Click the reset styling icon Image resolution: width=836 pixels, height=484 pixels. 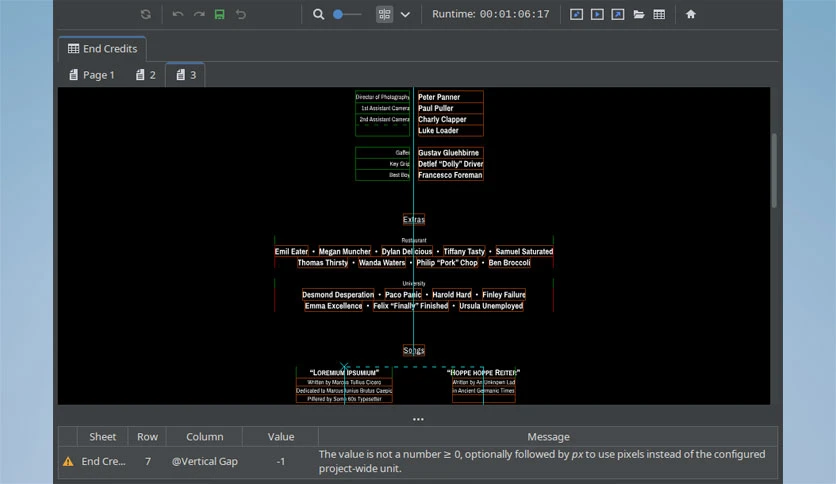(241, 14)
